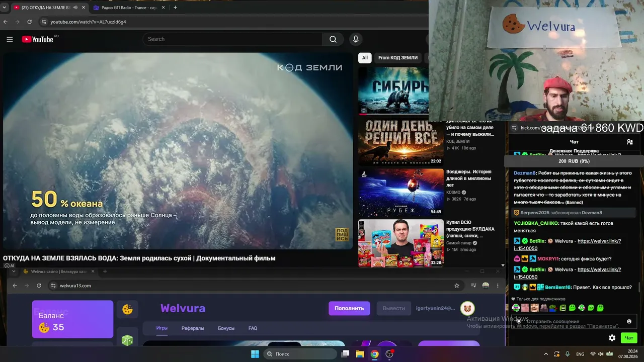This screenshot has width=644, height=362.
Task: Open the KOSMO channel name
Action: click(x=454, y=192)
